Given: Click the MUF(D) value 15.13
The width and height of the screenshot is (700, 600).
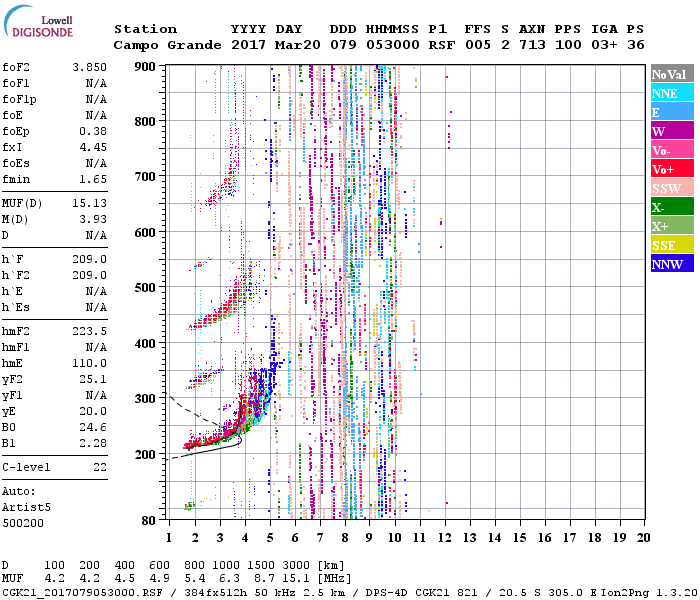Looking at the screenshot, I should 90,204.
